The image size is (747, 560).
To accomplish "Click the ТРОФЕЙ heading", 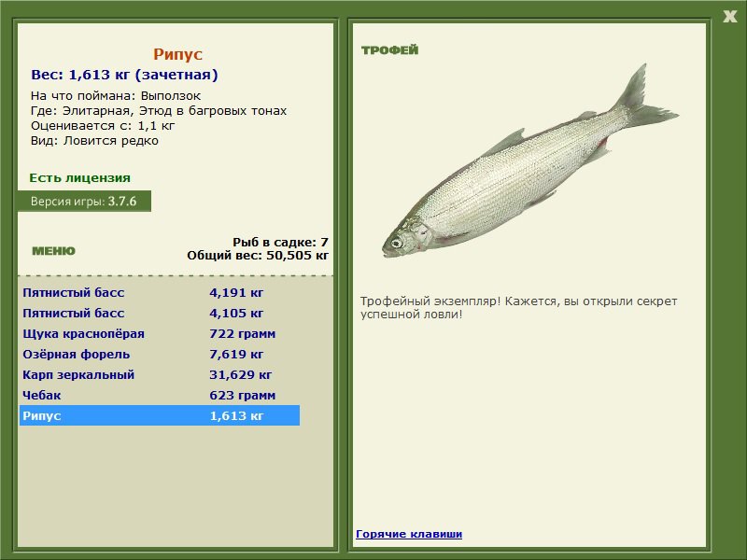I will click(x=389, y=50).
